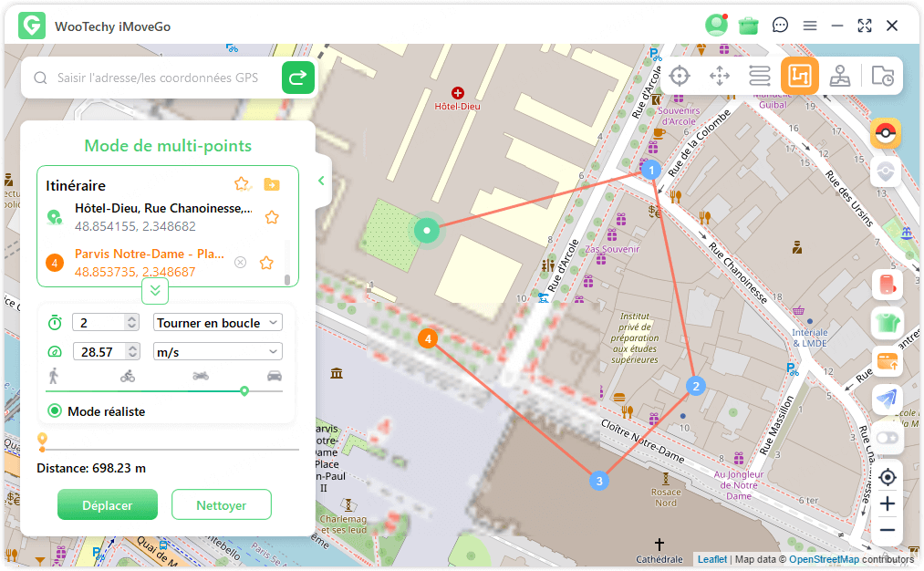This screenshot has height=571, width=924.
Task: Choose the jump teleport arrows icon
Action: (720, 76)
